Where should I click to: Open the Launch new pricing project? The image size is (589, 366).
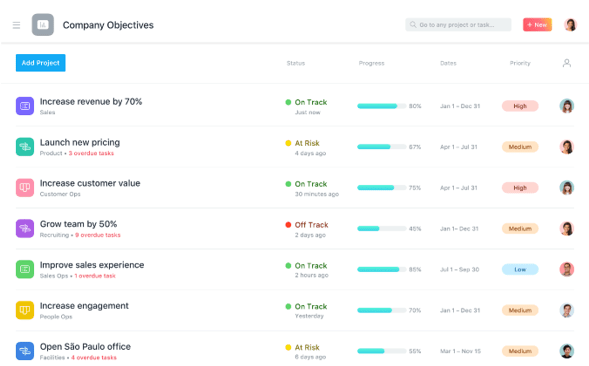coord(80,142)
